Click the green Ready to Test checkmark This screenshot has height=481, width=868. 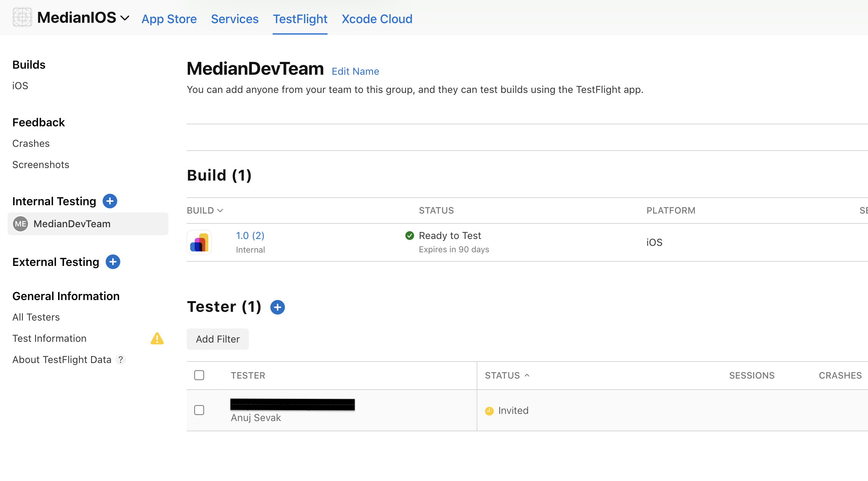410,236
